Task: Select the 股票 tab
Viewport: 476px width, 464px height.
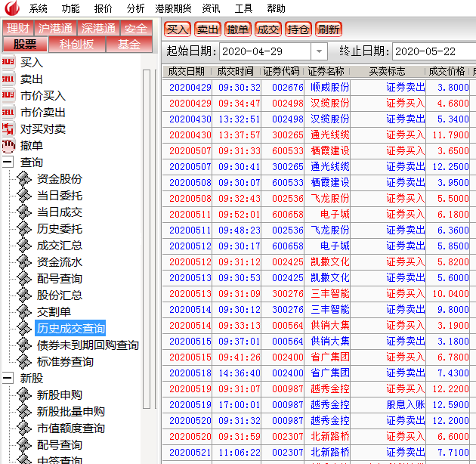Action: 25,45
